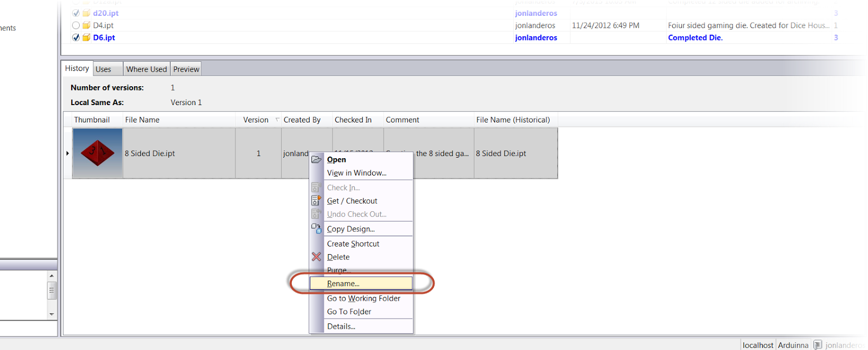The height and width of the screenshot is (350, 868).
Task: Click the red 8 sided die thumbnail
Action: click(x=98, y=153)
